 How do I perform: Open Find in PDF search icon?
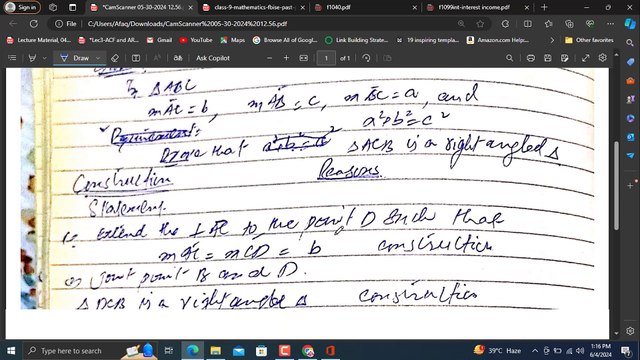point(509,58)
